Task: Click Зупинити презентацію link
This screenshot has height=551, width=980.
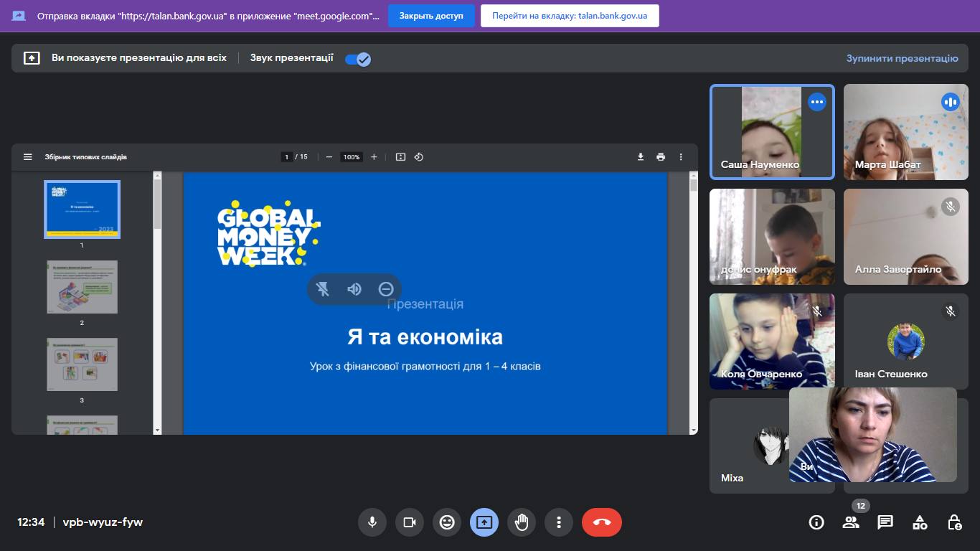Action: (x=902, y=58)
